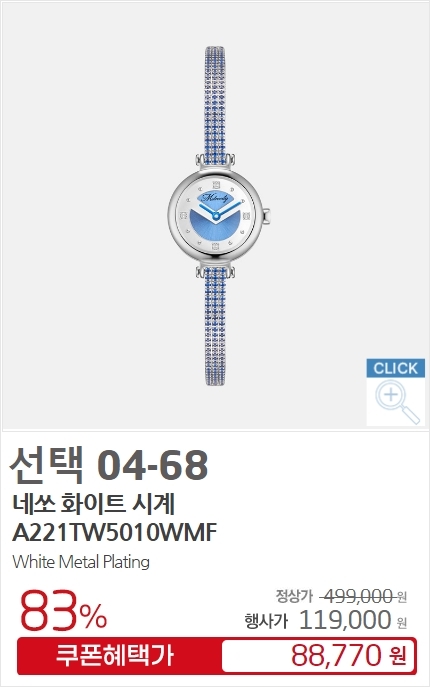430x687 pixels.
Task: Click the lower blue watch strap
Action: 215,327
